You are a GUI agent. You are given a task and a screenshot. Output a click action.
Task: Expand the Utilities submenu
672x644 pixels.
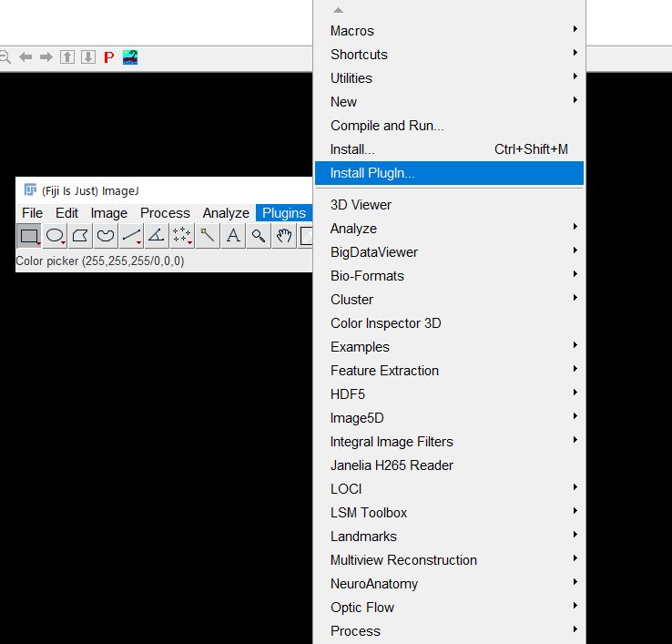(x=449, y=78)
